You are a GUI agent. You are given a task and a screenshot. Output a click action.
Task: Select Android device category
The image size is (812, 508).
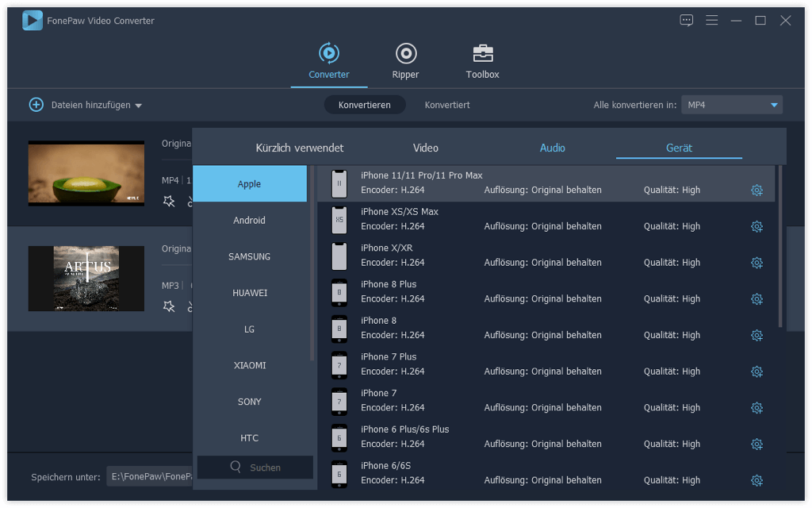click(250, 220)
